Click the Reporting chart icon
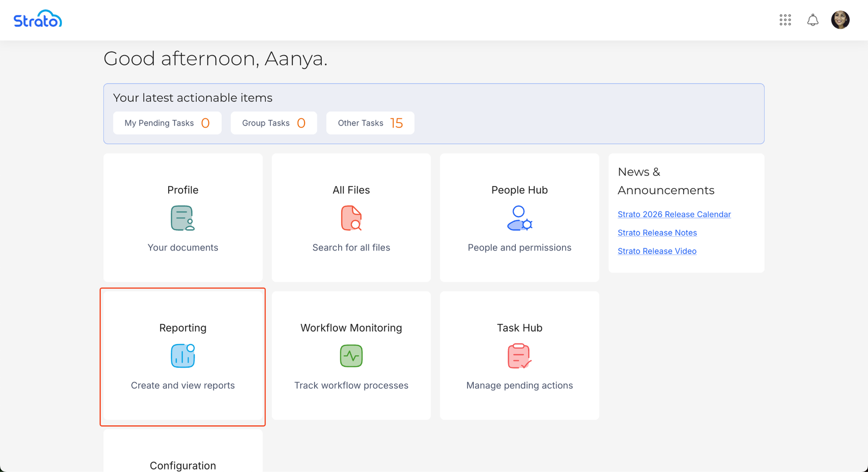868x472 pixels. 183,356
